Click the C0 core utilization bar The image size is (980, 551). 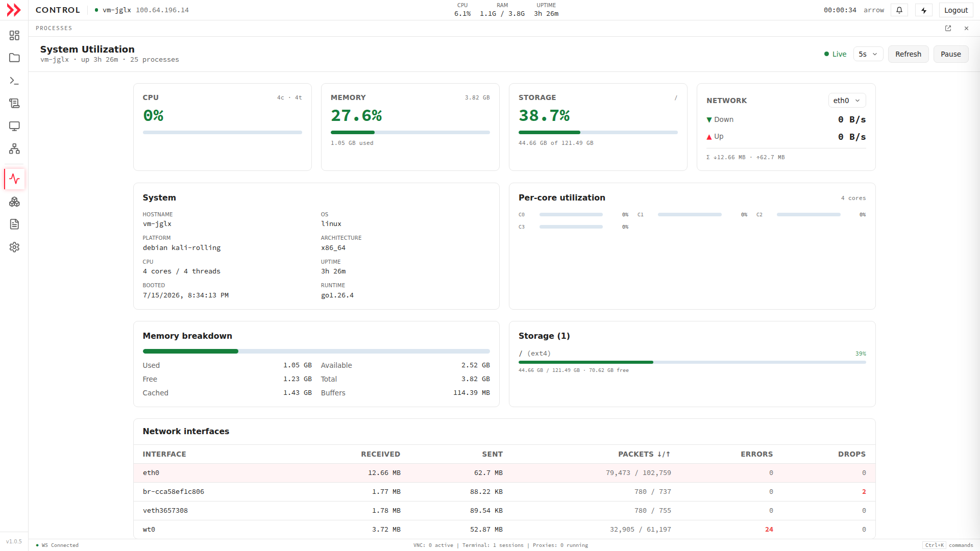571,215
